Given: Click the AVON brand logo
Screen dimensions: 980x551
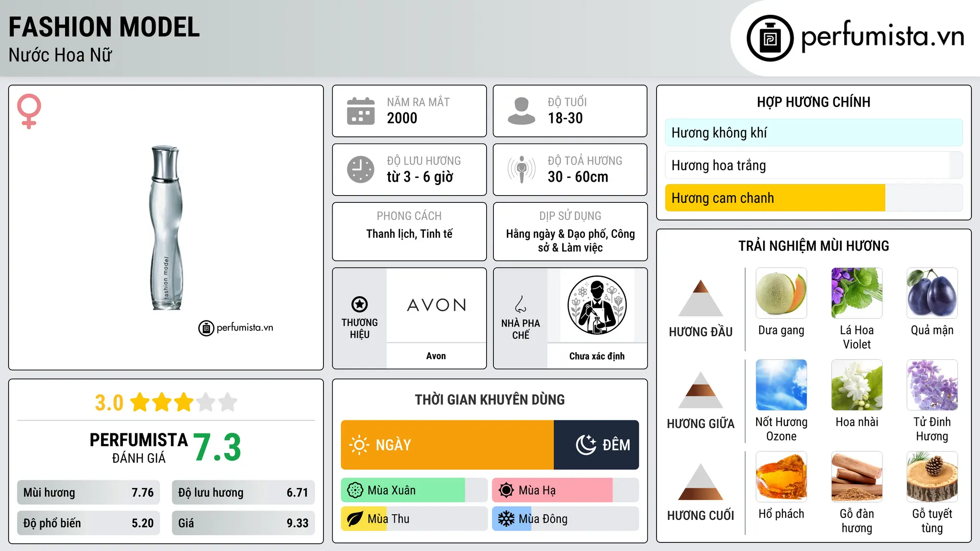Looking at the screenshot, I should tap(436, 305).
